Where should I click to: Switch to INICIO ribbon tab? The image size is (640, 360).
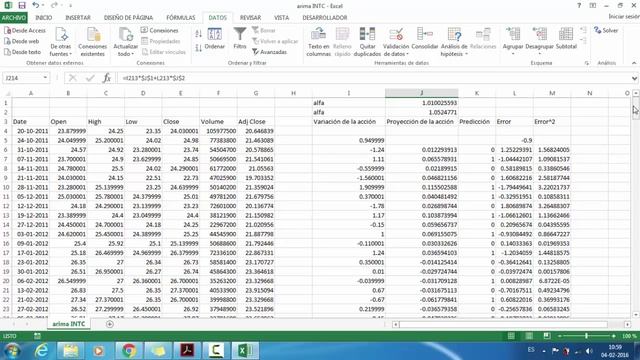click(x=44, y=18)
